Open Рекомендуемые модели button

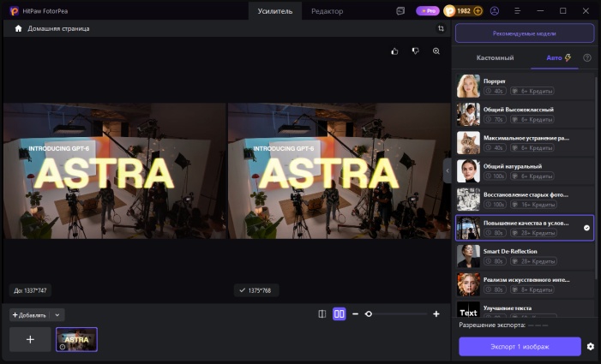click(525, 33)
